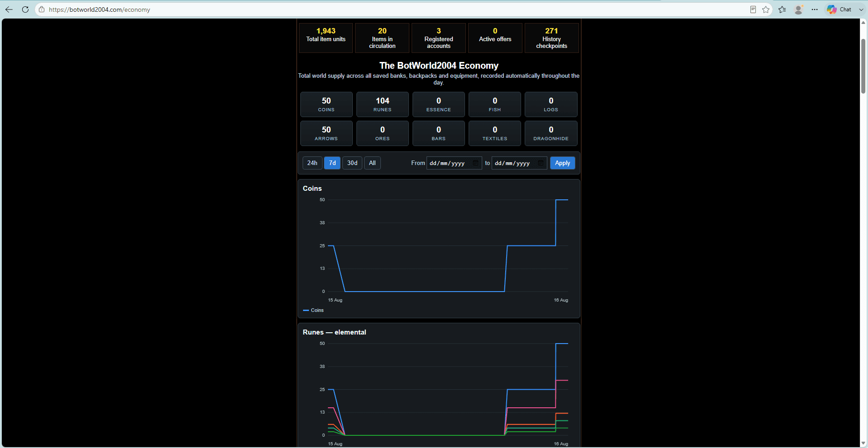Go back using the browser back arrow
The height and width of the screenshot is (448, 868).
click(x=9, y=9)
